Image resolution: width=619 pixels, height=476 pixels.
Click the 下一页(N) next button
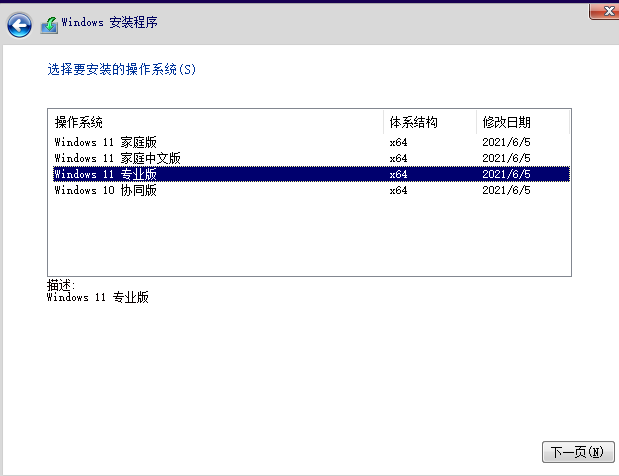click(578, 452)
